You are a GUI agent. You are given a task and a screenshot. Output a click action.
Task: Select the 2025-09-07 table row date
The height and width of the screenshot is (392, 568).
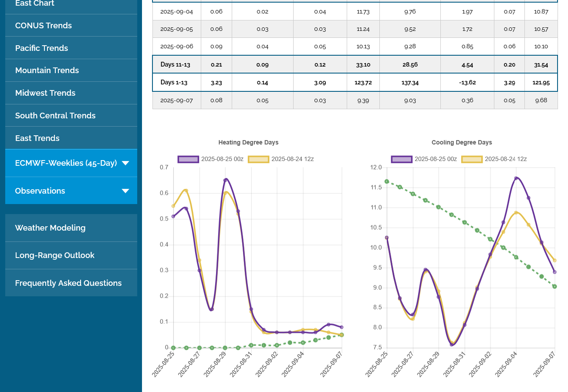176,101
